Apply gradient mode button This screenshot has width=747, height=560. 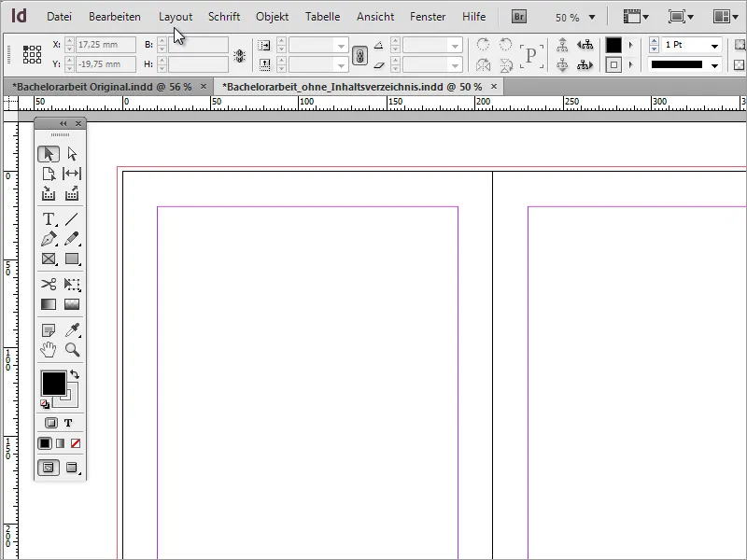click(60, 443)
